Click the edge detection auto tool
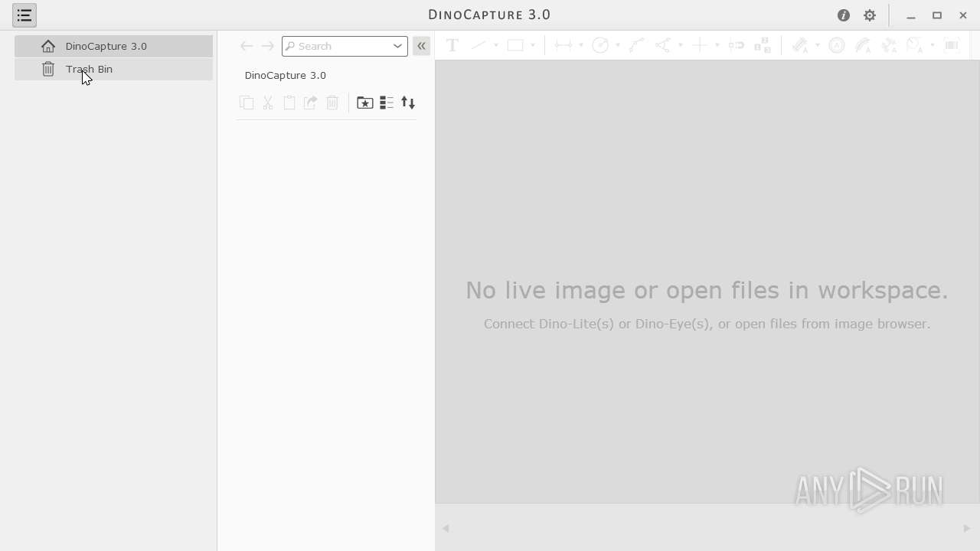 889,45
